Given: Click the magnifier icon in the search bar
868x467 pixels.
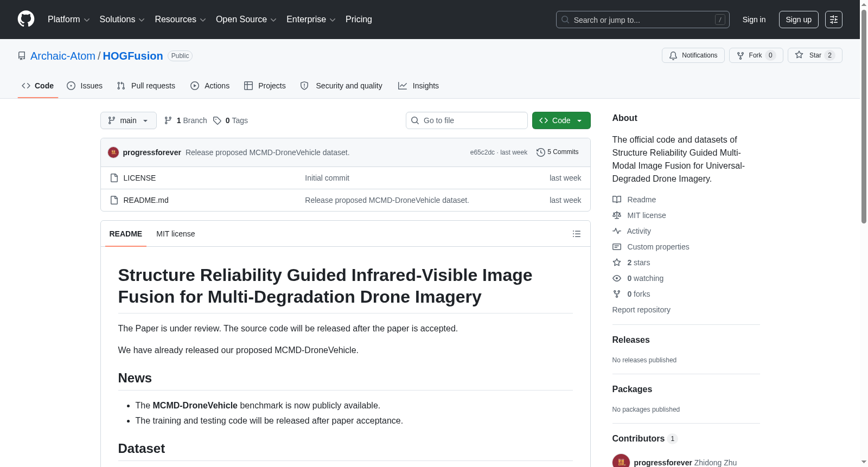Looking at the screenshot, I should (565, 20).
